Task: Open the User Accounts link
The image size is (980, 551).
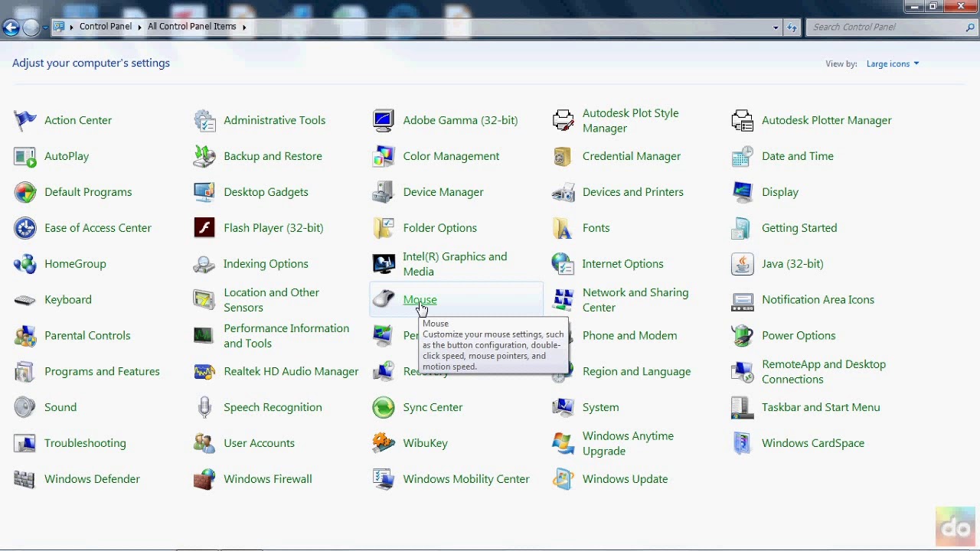Action: coord(259,443)
